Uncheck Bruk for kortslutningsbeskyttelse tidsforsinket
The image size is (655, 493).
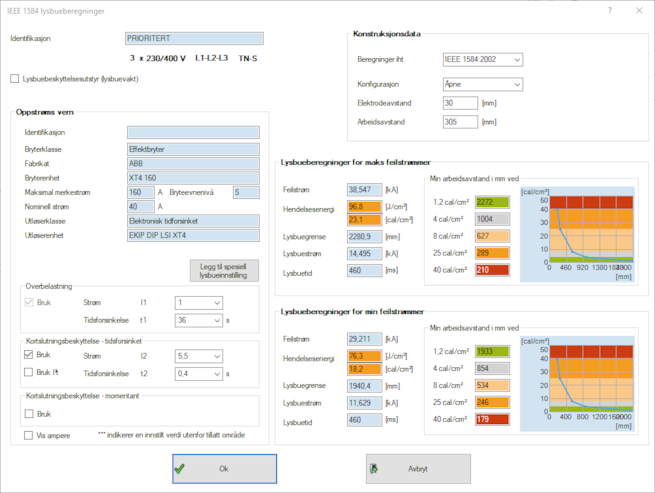(x=29, y=354)
